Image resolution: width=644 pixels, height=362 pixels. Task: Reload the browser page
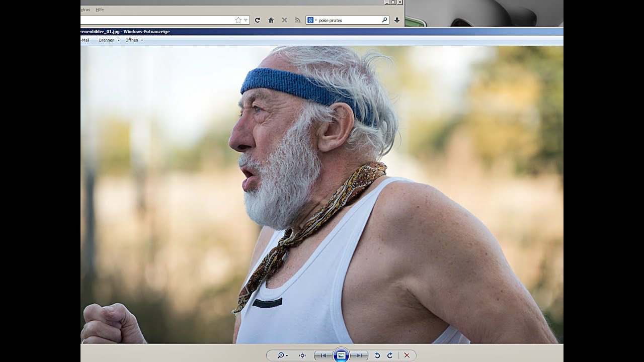click(258, 20)
